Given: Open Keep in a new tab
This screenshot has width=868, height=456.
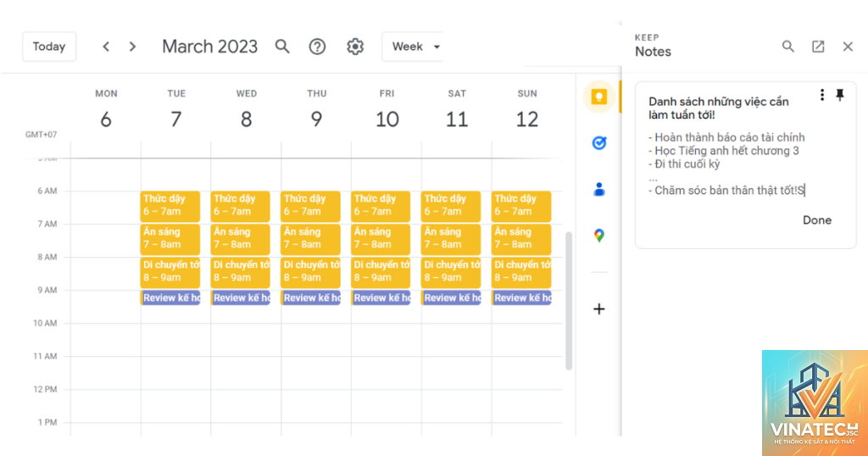Looking at the screenshot, I should [818, 47].
